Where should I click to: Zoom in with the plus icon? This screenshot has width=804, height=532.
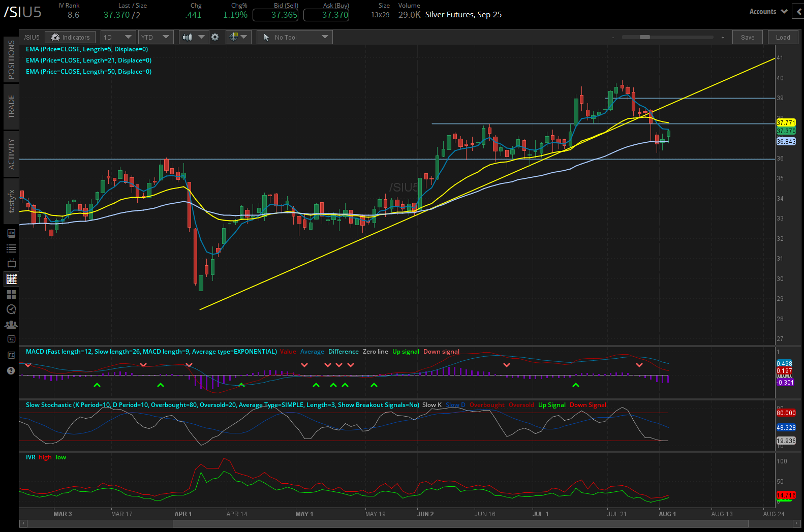pyautogui.click(x=723, y=37)
